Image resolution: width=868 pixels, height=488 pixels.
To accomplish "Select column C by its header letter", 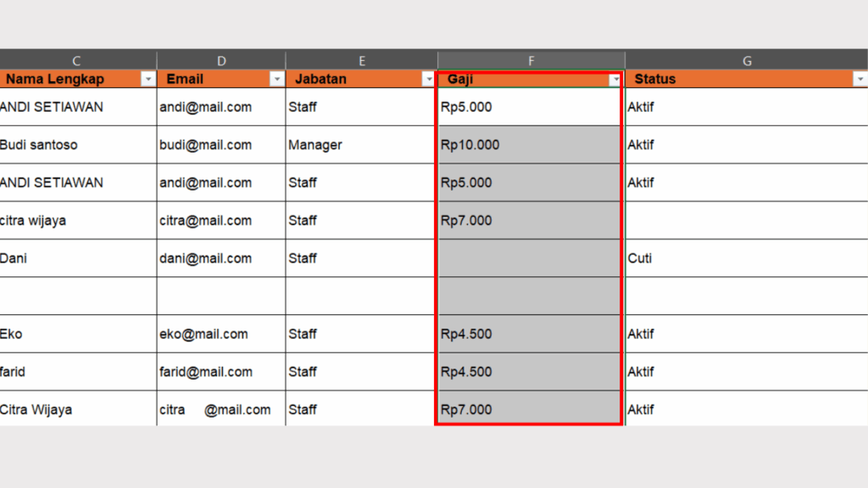I will point(77,60).
